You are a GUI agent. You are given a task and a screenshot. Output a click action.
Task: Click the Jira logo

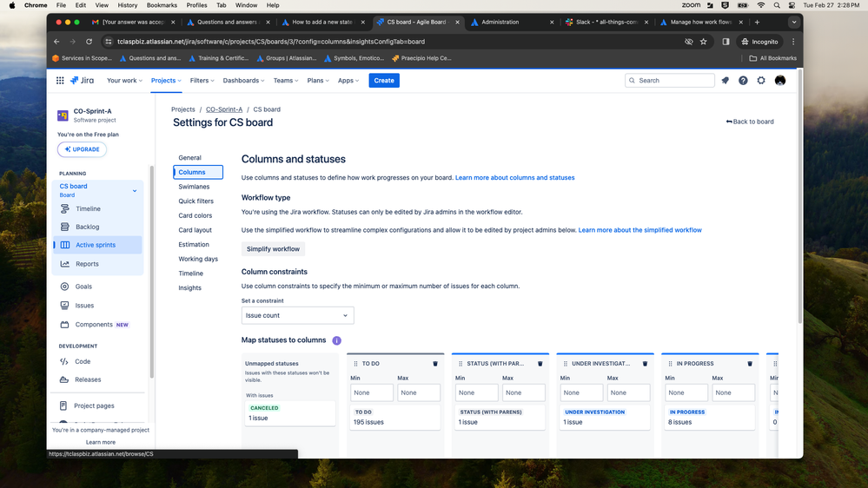click(82, 80)
